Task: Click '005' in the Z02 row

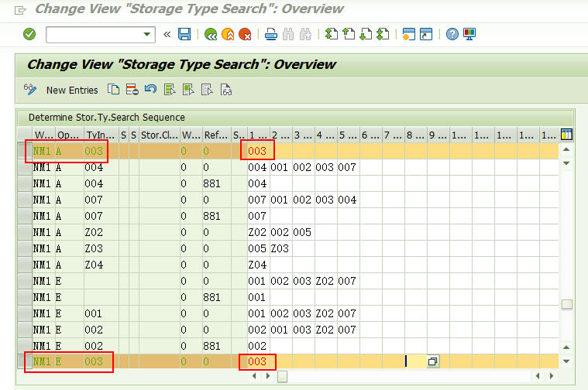Action: tap(302, 233)
